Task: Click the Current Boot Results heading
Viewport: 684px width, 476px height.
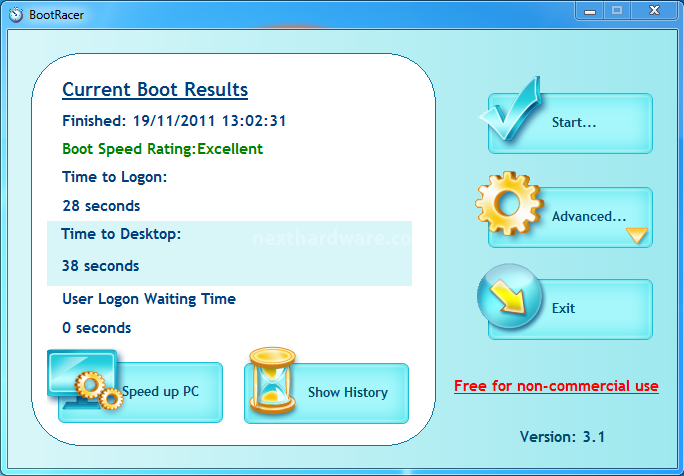Action: (155, 89)
